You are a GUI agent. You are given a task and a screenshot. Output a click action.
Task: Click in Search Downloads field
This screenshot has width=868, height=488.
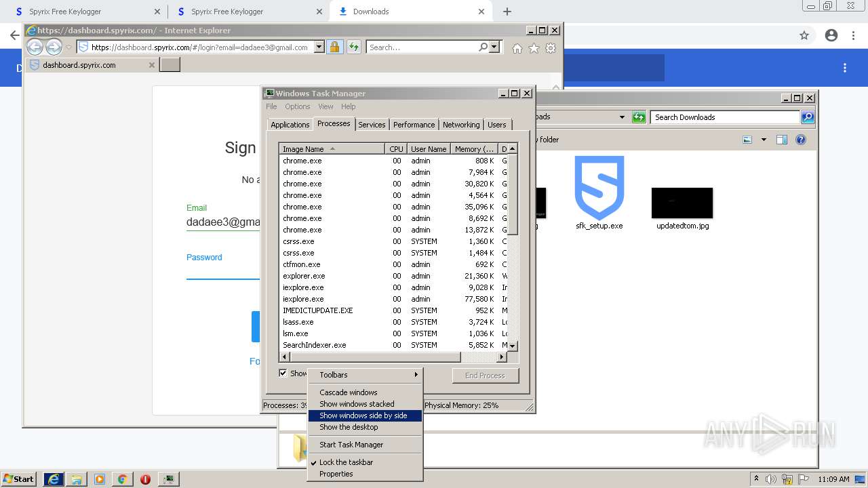point(725,117)
